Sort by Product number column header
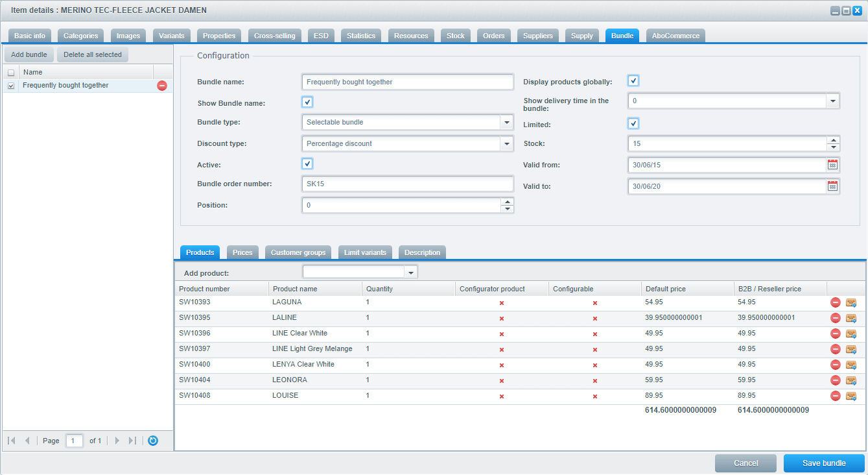Screen dimensions: 868x475 coord(222,289)
